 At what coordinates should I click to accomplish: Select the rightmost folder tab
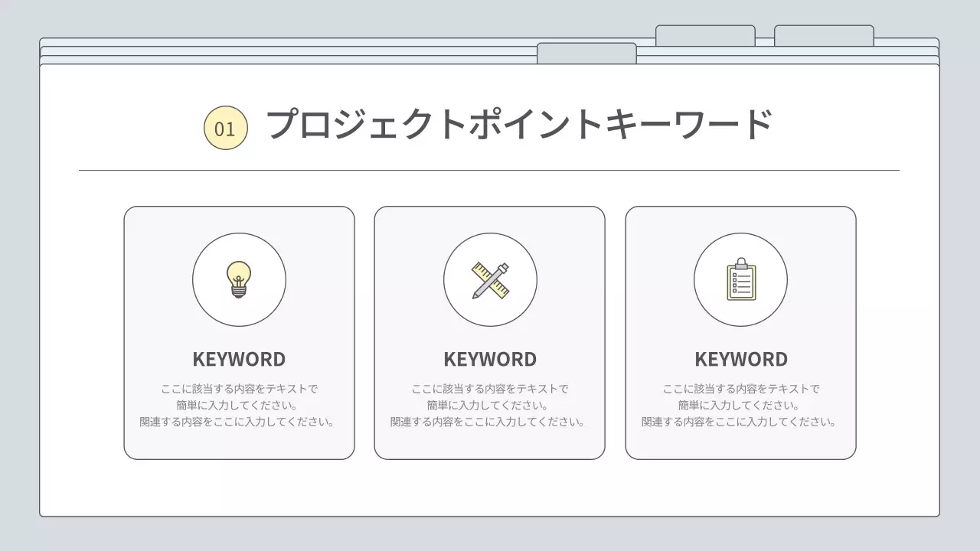pos(824,34)
